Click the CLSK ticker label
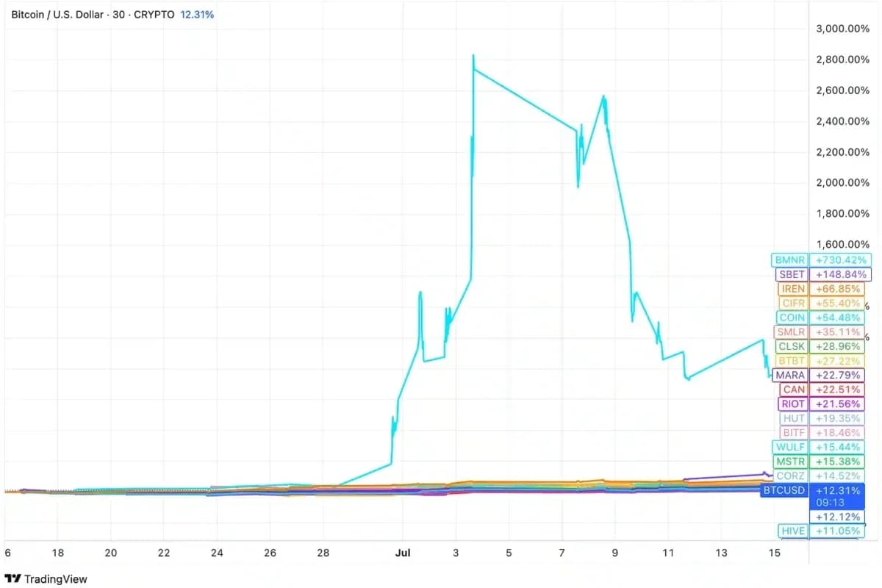882x588 pixels. click(x=792, y=346)
